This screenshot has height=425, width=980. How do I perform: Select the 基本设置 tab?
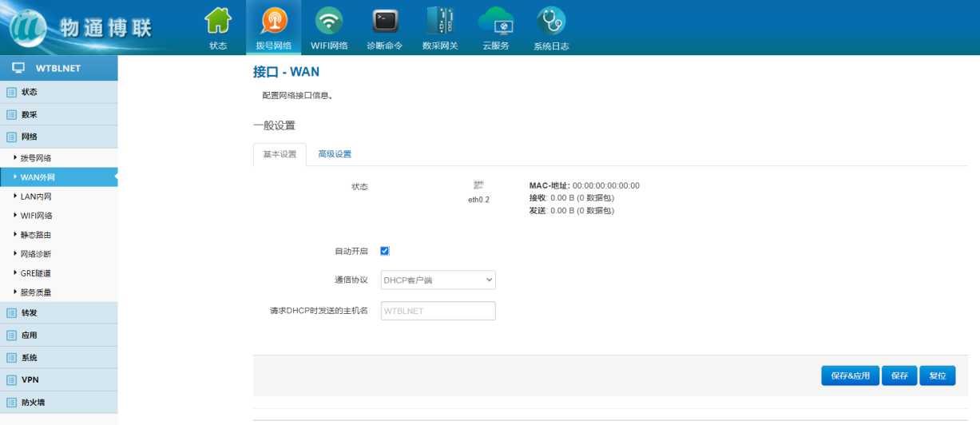pyautogui.click(x=280, y=154)
